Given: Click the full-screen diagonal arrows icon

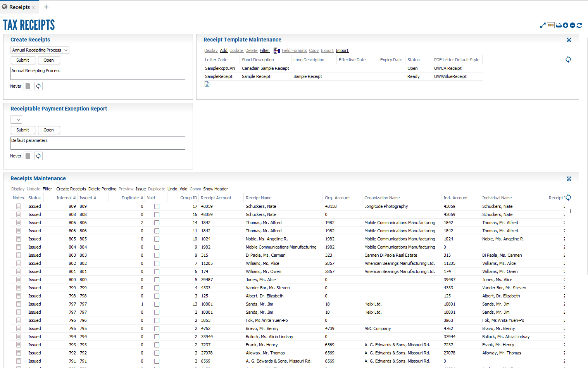Looking at the screenshot, I should (x=543, y=25).
